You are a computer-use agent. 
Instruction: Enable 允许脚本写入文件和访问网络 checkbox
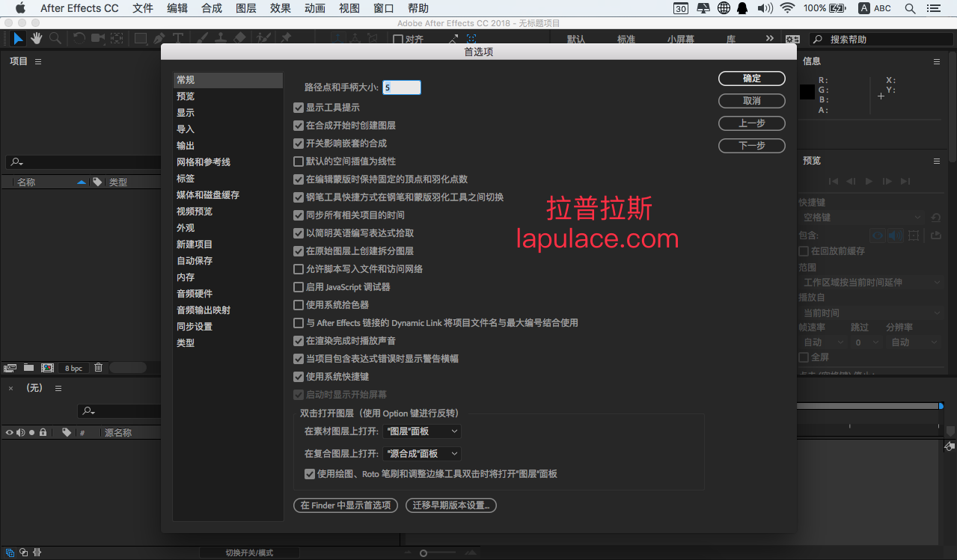point(299,269)
